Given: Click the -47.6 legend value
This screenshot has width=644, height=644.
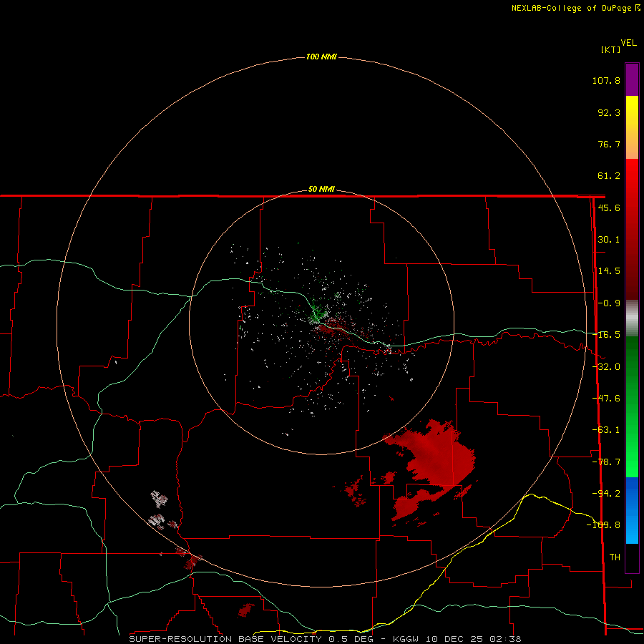Looking at the screenshot, I should pos(606,399).
